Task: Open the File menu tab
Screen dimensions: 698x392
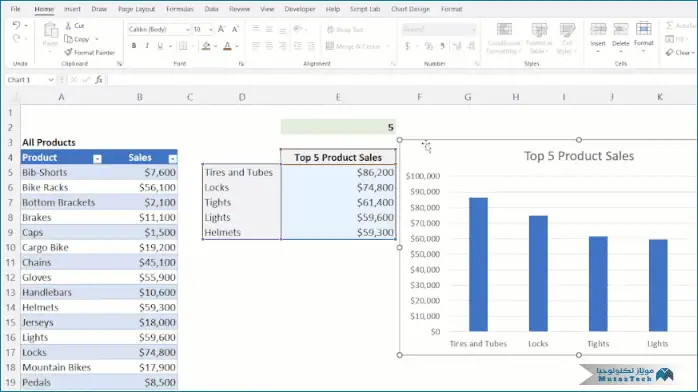Action: (15, 9)
